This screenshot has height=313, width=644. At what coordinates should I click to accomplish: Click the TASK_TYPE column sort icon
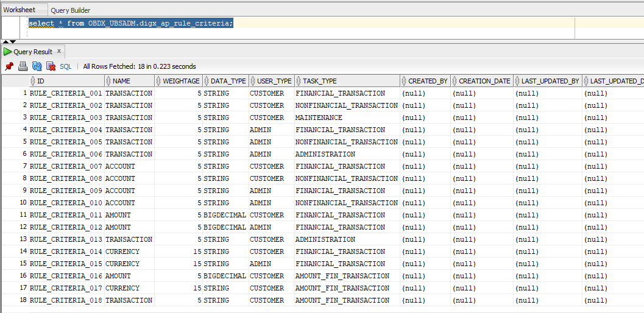(x=299, y=81)
